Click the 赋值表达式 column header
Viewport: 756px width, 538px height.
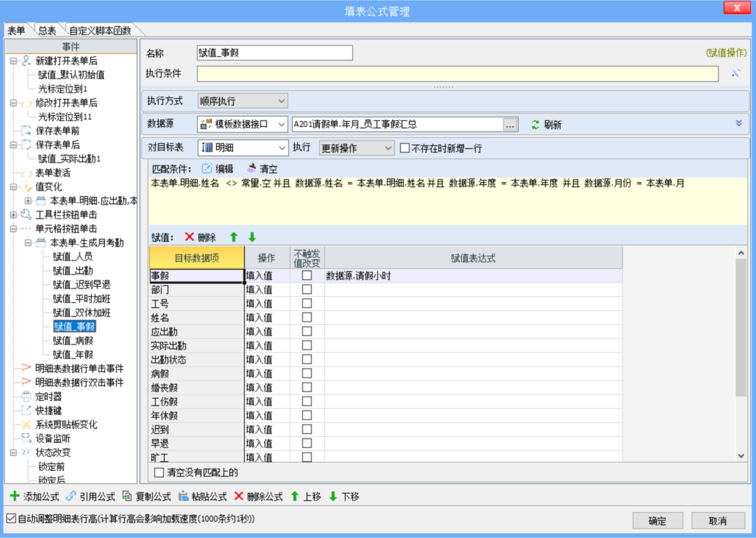tap(473, 258)
